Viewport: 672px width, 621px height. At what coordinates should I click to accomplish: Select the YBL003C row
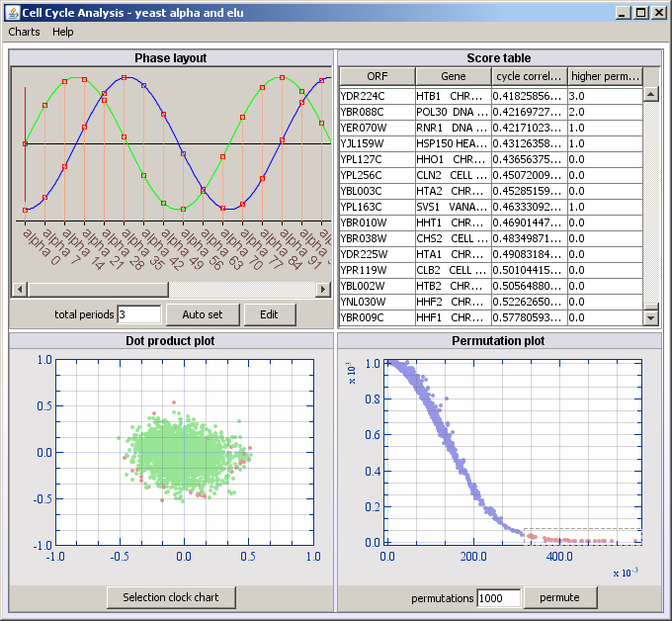[x=491, y=191]
